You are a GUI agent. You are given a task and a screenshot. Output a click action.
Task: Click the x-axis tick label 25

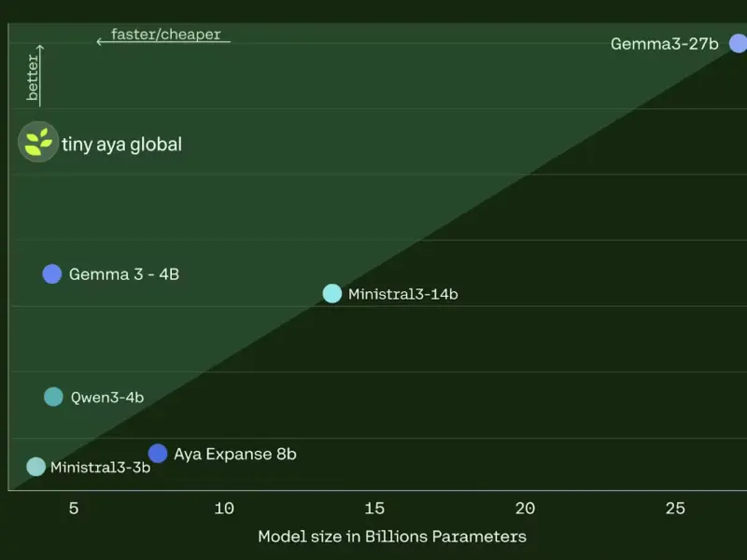675,509
